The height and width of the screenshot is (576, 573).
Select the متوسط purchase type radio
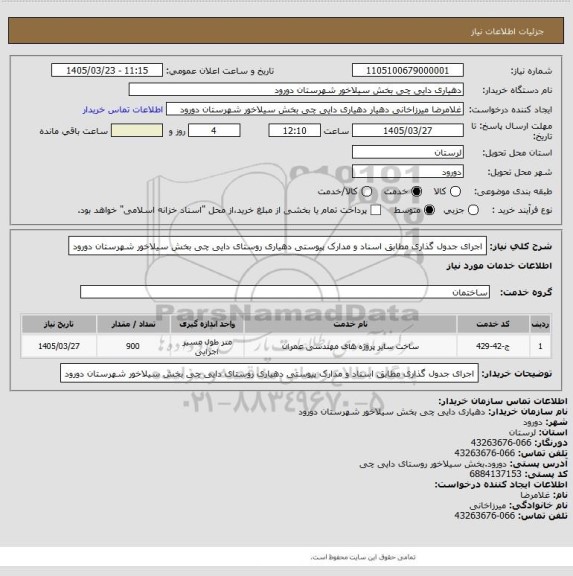[429, 210]
